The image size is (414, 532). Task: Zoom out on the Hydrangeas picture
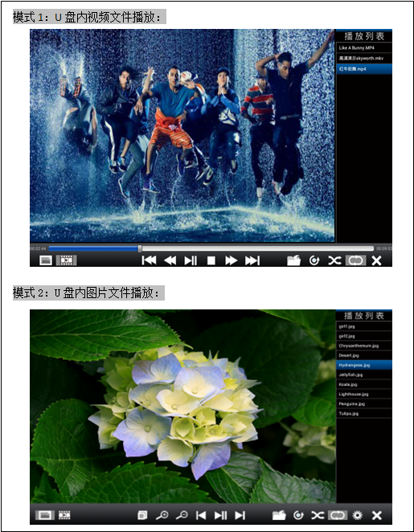(182, 515)
